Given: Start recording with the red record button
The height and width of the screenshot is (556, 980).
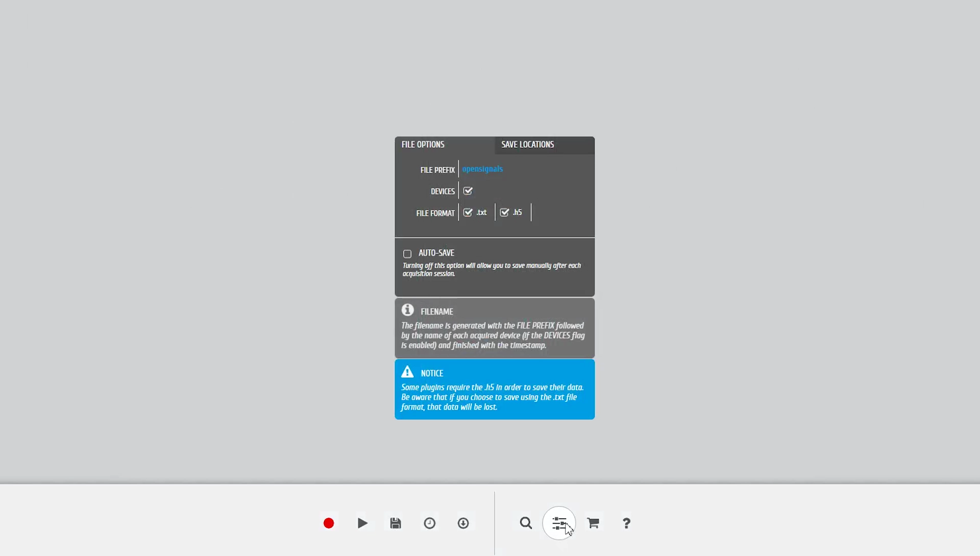Looking at the screenshot, I should click(x=328, y=523).
